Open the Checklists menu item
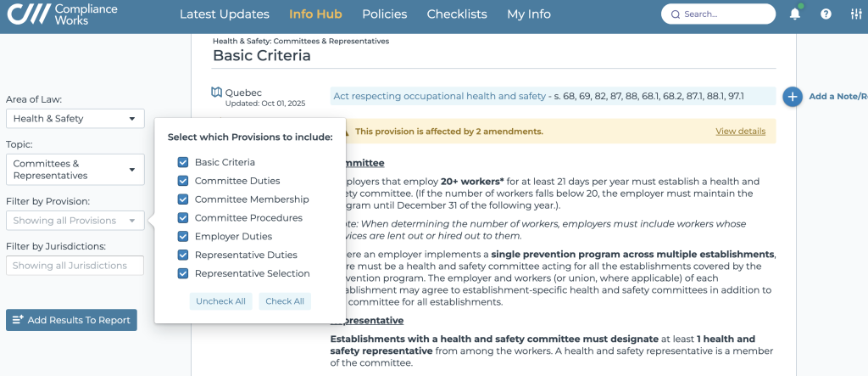The width and height of the screenshot is (868, 376). pos(457,14)
